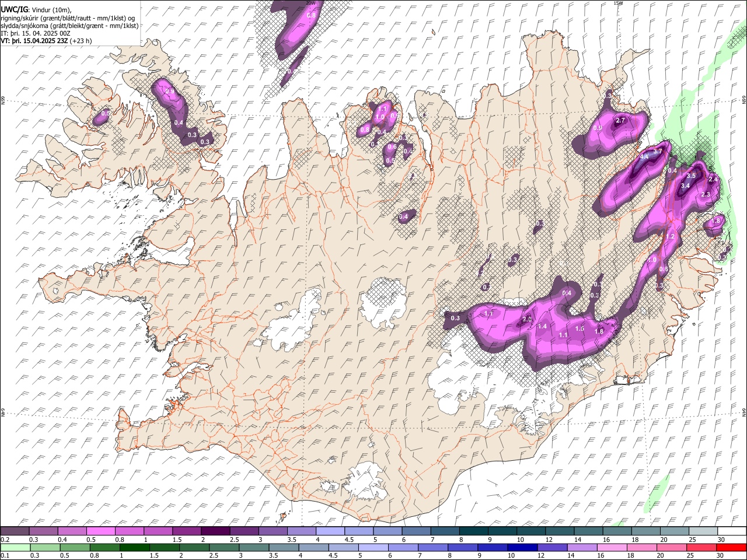The height and width of the screenshot is (560, 747).
Task: Select the 'Vindur (10m)' text in the header
Action: coord(50,10)
